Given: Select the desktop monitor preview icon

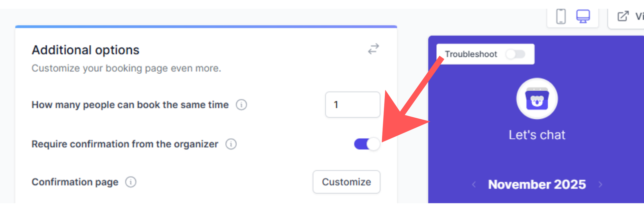Looking at the screenshot, I should click(x=583, y=15).
